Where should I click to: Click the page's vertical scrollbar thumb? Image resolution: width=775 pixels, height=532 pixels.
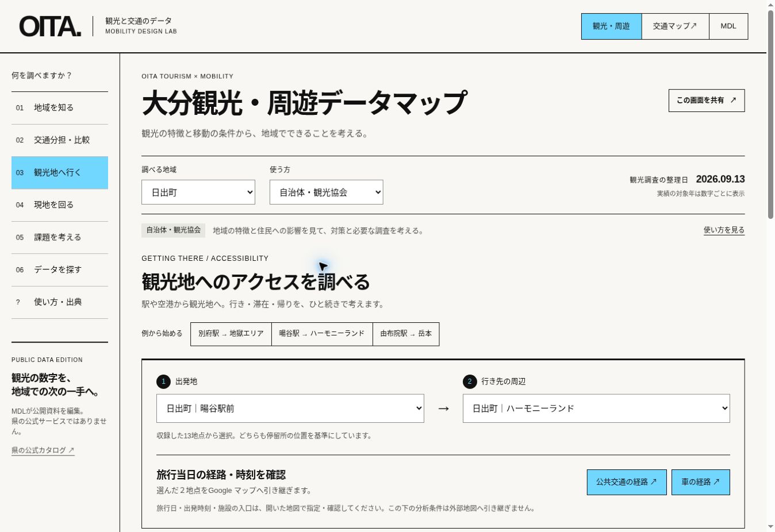(770, 114)
